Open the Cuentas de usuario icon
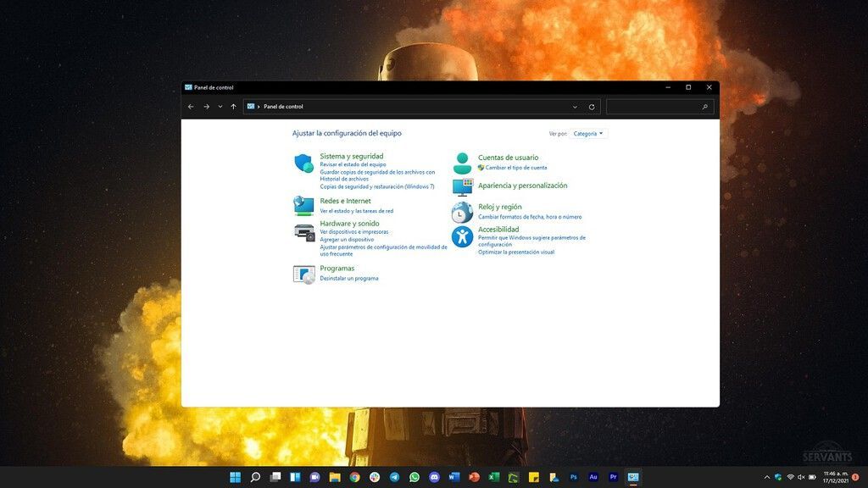 coord(462,163)
